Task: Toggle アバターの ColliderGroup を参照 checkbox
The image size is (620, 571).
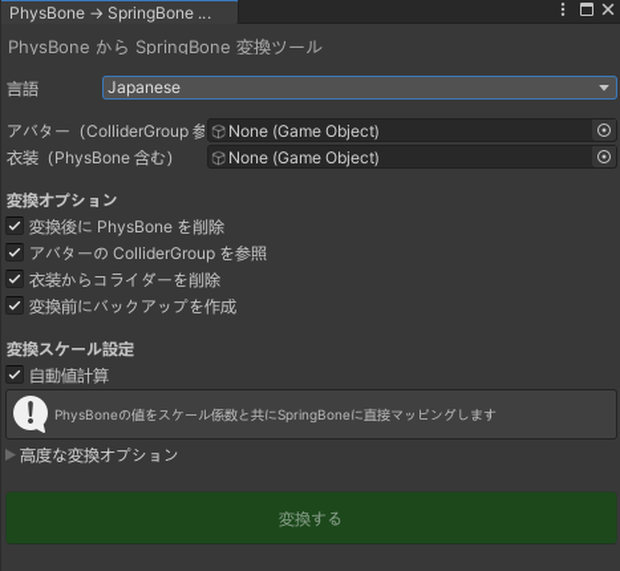Action: [x=15, y=253]
